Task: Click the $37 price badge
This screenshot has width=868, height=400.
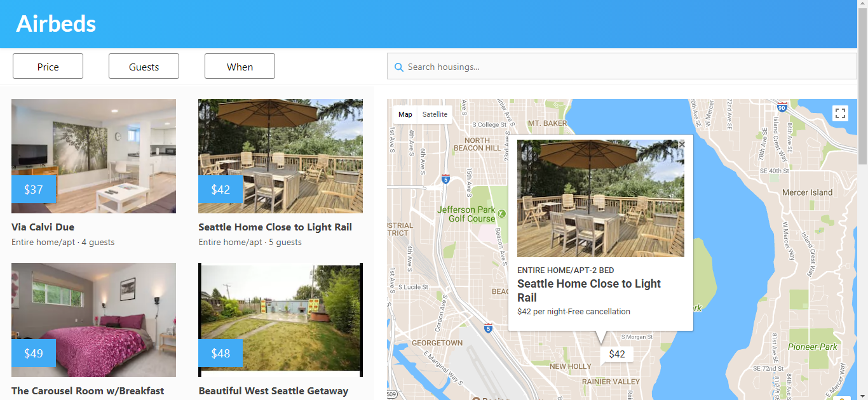Action: pos(34,189)
